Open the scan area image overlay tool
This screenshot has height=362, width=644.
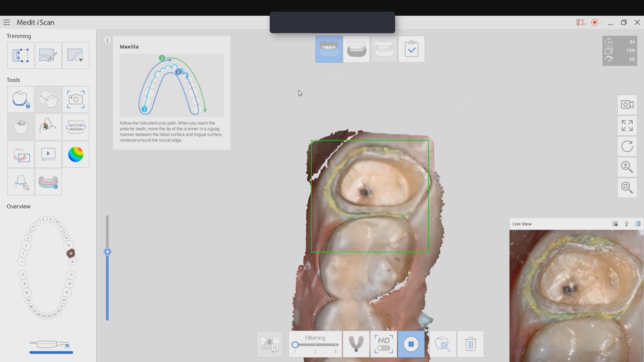[x=21, y=155]
